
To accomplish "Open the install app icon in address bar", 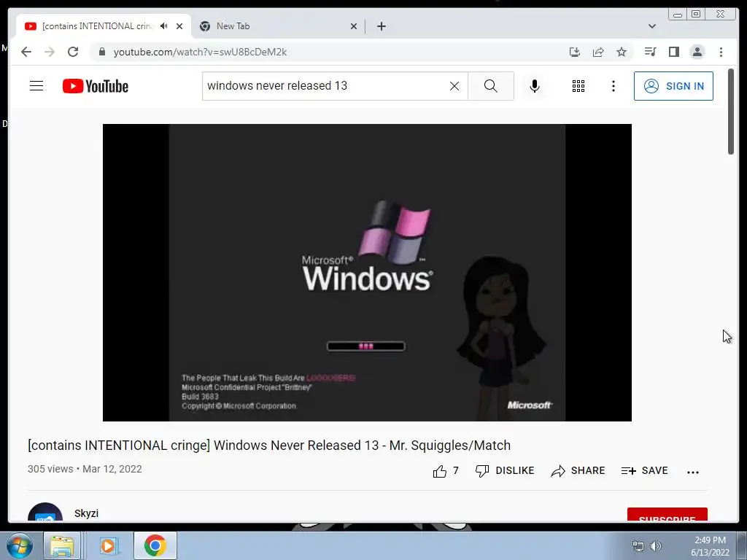I will click(575, 52).
